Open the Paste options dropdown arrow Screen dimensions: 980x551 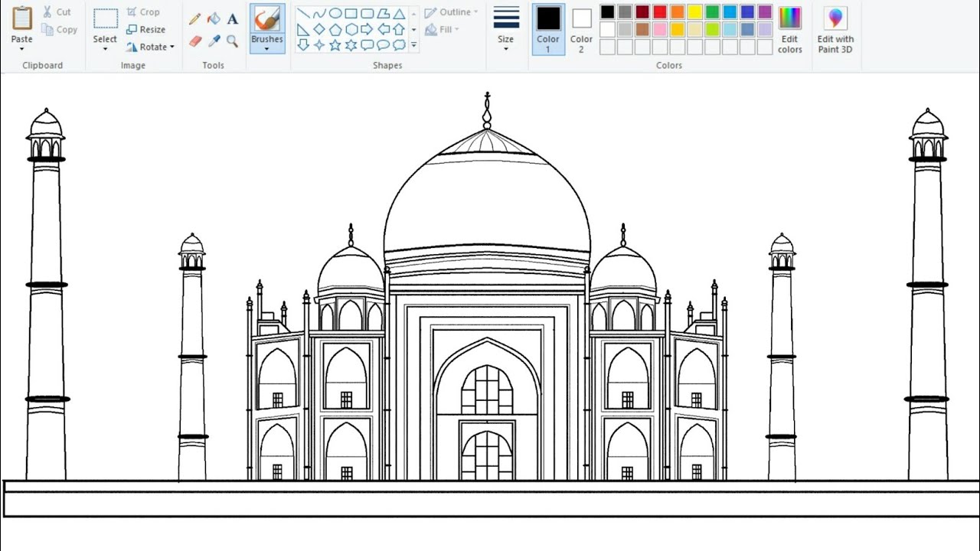21,50
